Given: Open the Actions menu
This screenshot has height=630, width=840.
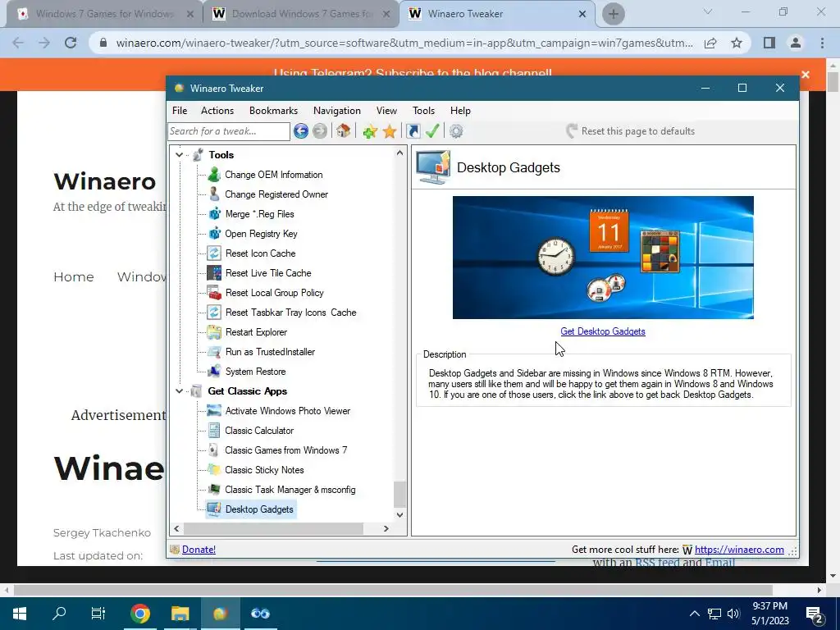Looking at the screenshot, I should tap(217, 111).
